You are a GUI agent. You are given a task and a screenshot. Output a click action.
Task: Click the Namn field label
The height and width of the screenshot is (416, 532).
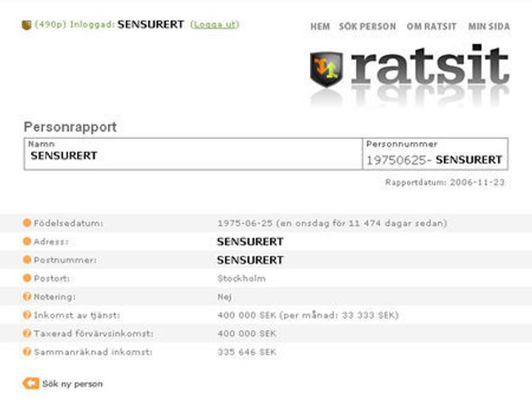(x=41, y=143)
